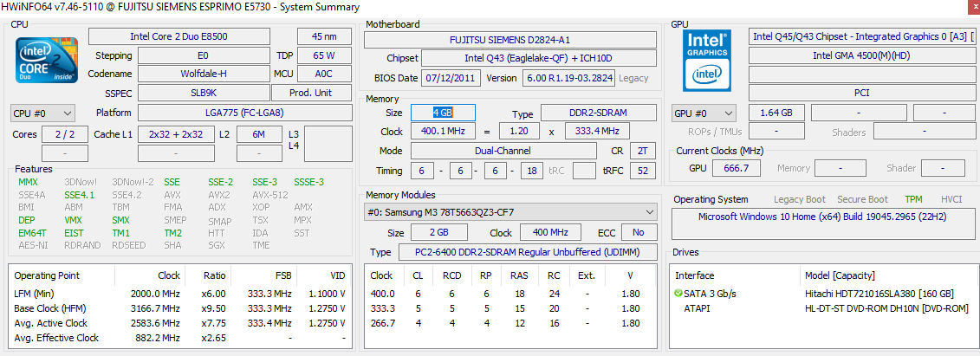Screen dimensions: 980x356
Task: Select the 266.7 clock row in timings table
Action: click(x=510, y=324)
